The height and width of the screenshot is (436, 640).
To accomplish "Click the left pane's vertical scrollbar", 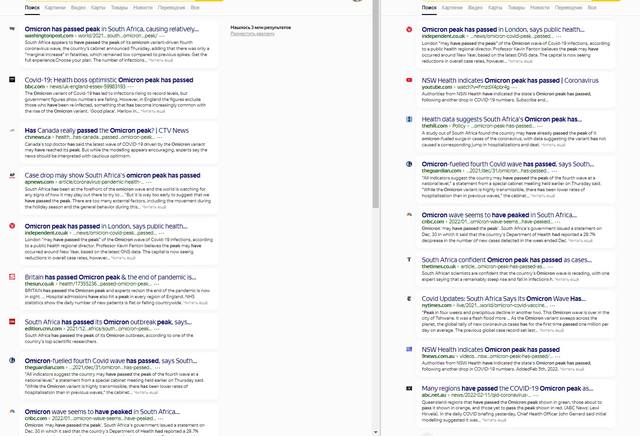I will [x=374, y=200].
